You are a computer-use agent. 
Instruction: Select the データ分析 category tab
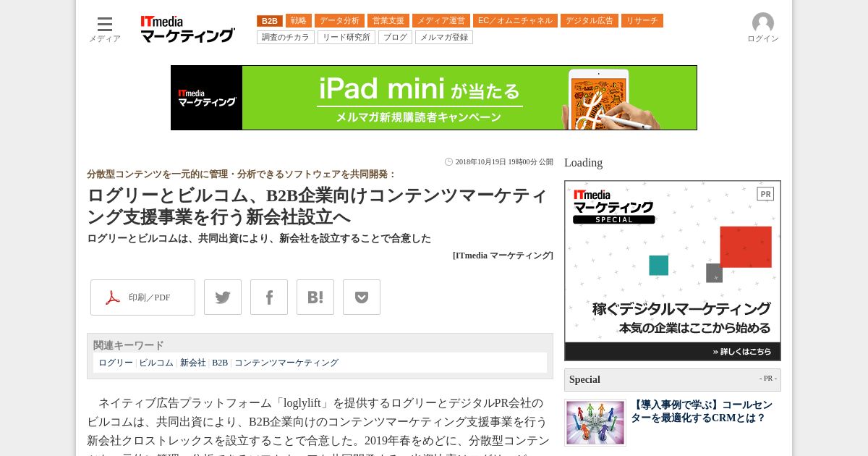339,21
